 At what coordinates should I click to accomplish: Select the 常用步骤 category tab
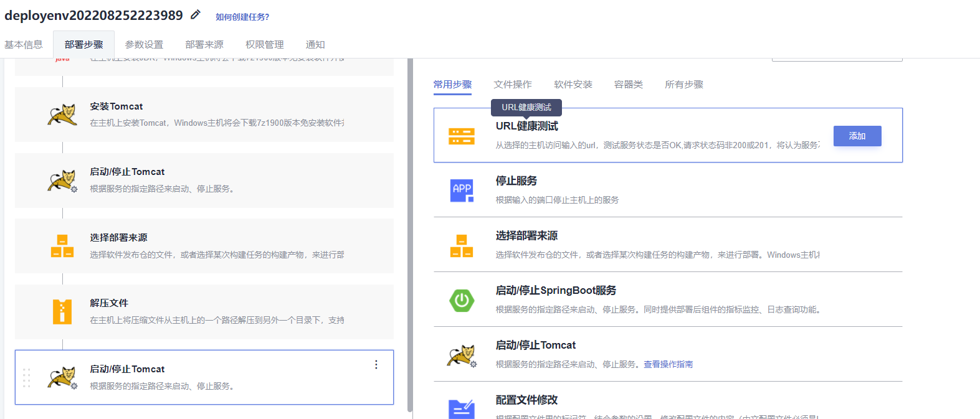(452, 84)
